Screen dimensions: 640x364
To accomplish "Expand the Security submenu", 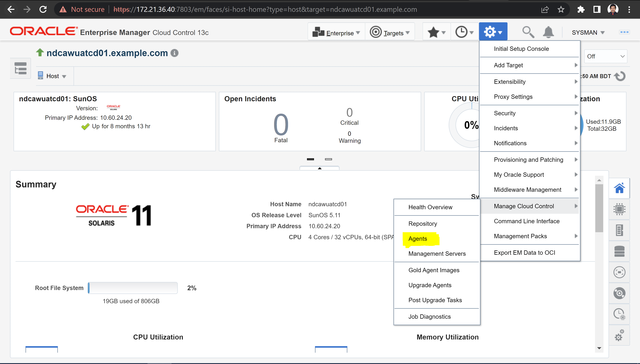I will pos(529,113).
